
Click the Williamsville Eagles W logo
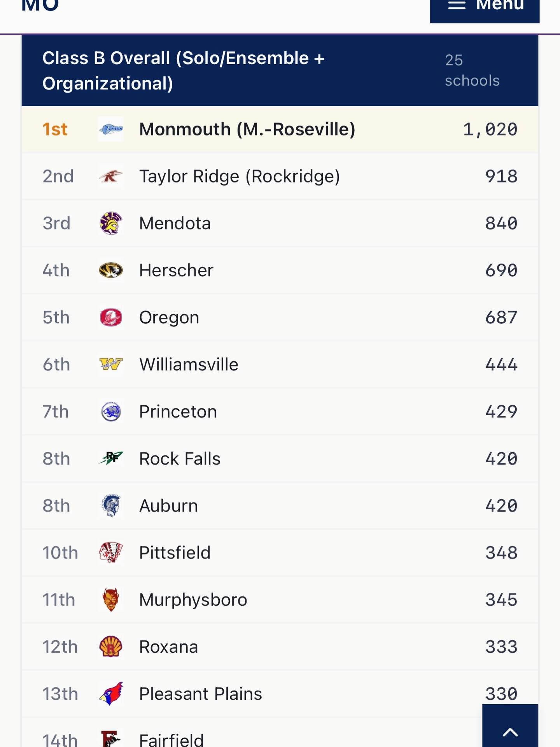(x=110, y=364)
